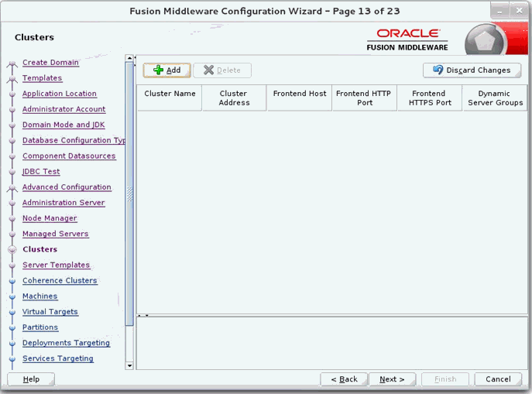532x394 pixels.
Task: Go to Component Datasources step
Action: pyautogui.click(x=69, y=156)
